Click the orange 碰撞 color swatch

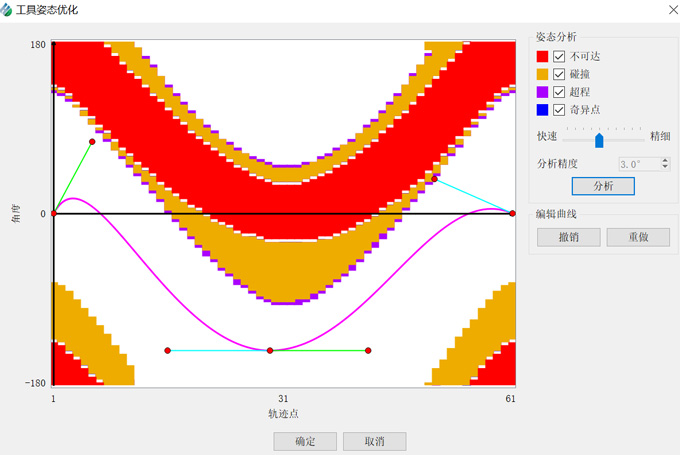[542, 74]
